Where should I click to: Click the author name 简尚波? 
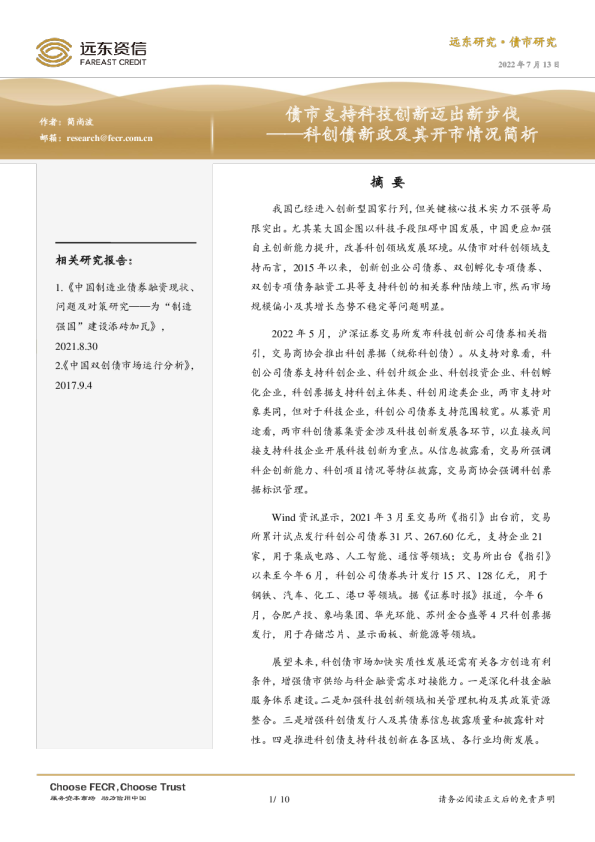click(80, 122)
